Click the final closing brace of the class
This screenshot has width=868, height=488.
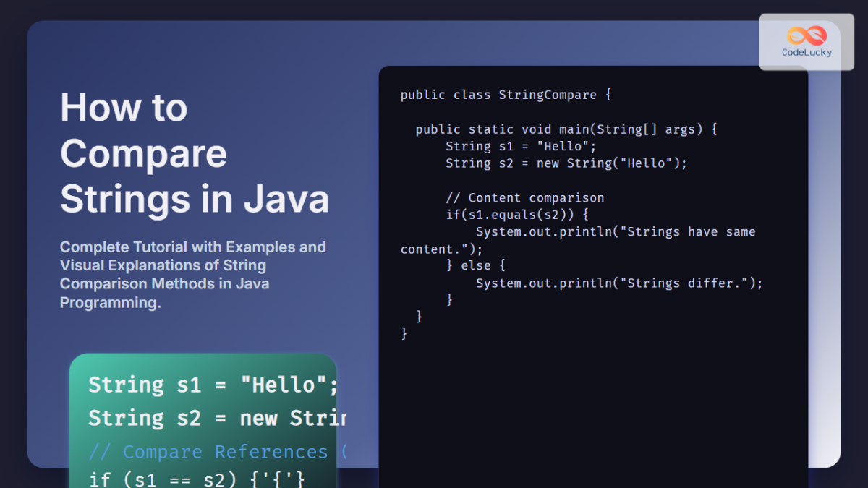click(x=404, y=333)
